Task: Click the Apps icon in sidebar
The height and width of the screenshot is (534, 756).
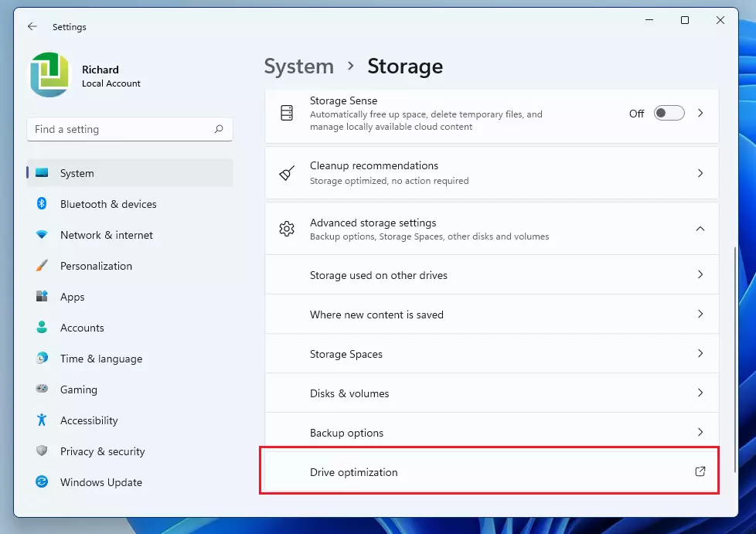Action: coord(42,296)
